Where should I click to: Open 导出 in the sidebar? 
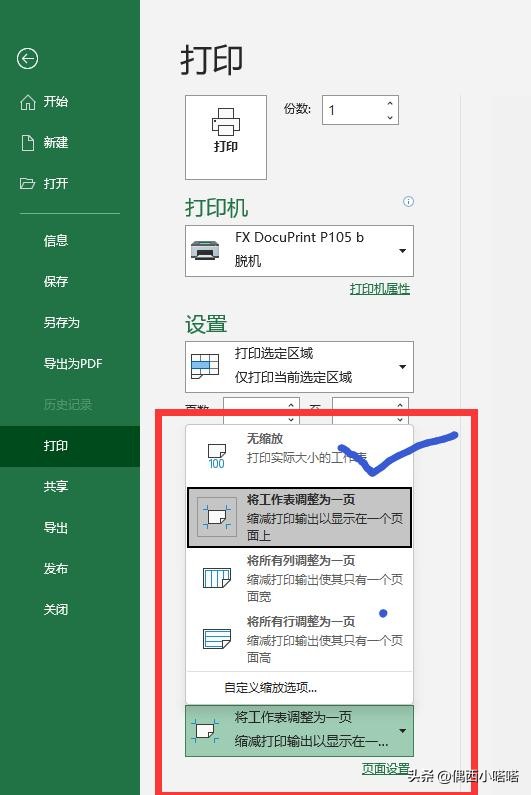click(x=70, y=528)
